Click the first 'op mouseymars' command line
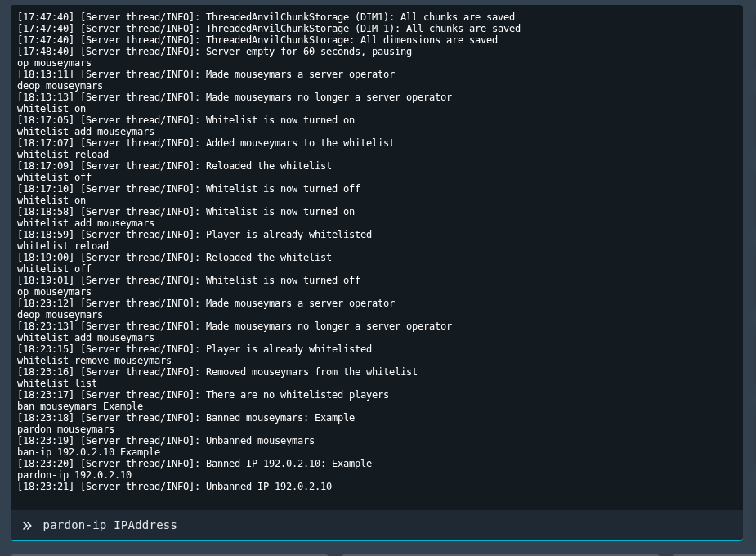This screenshot has width=756, height=556. click(54, 63)
